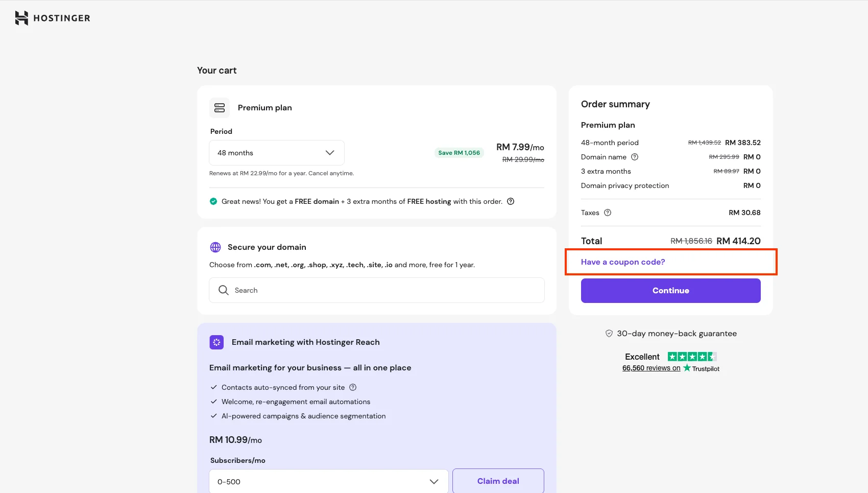The height and width of the screenshot is (493, 868).
Task: Open the 0-500 subscribers dropdown
Action: coord(328,482)
